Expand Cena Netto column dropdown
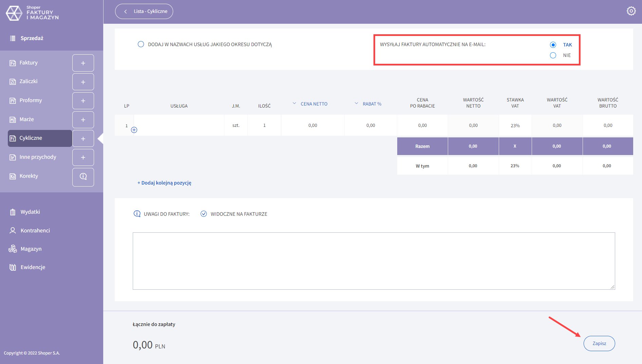Viewport: 642px width, 364px height. pyautogui.click(x=294, y=103)
